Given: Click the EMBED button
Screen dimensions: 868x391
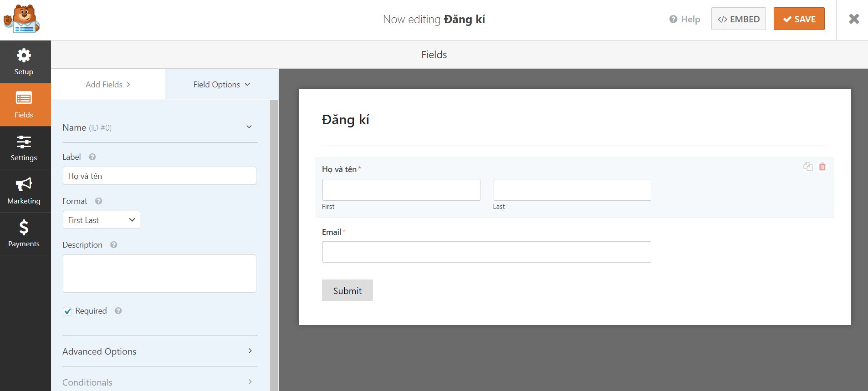Looking at the screenshot, I should point(739,19).
